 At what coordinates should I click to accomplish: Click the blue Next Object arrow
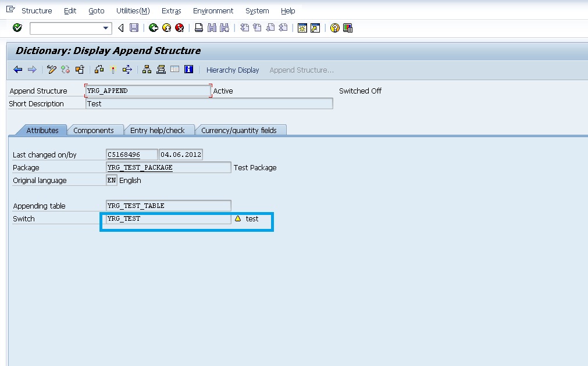click(32, 70)
